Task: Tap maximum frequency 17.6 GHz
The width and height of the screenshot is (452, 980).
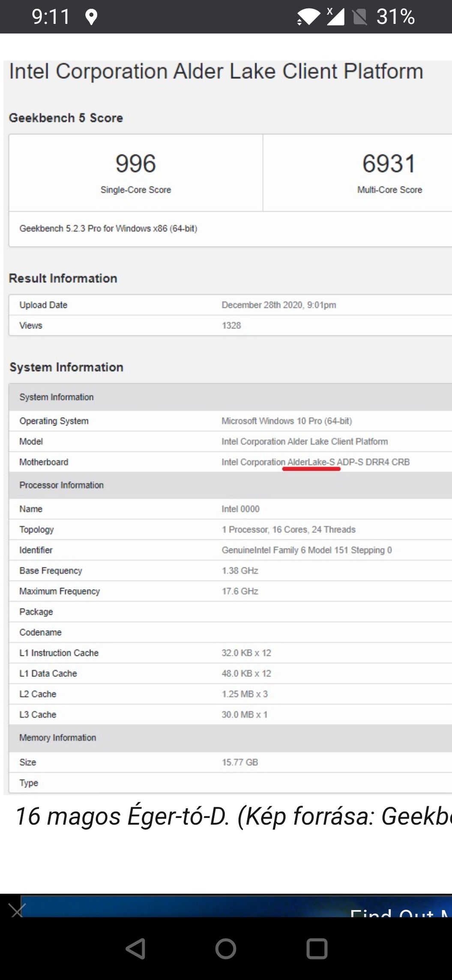Action: (240, 591)
